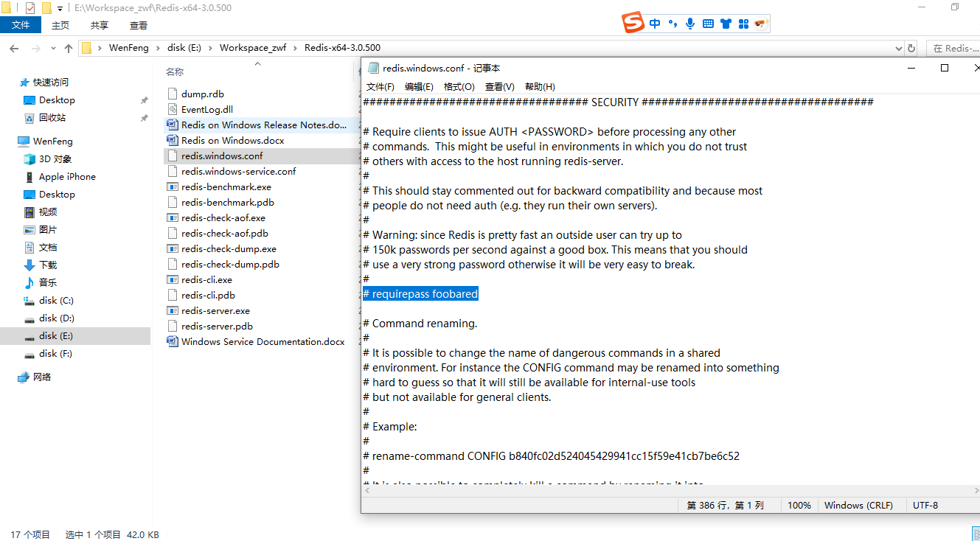Click the Explorer forward arrow
Screen dimensions: 980x541
(x=36, y=48)
